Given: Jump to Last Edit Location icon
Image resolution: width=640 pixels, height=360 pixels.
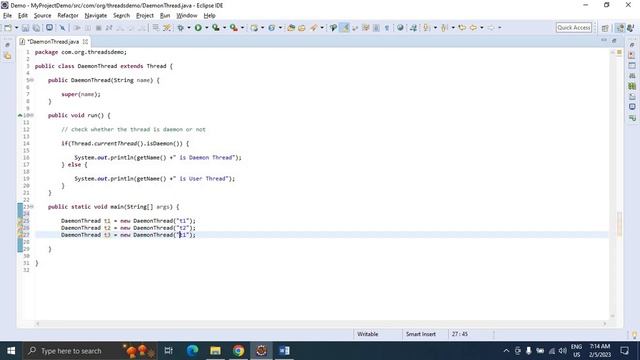Looking at the screenshot, I should (462, 28).
